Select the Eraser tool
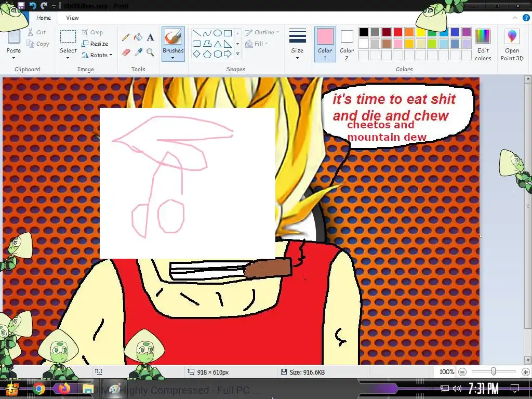 (x=126, y=52)
